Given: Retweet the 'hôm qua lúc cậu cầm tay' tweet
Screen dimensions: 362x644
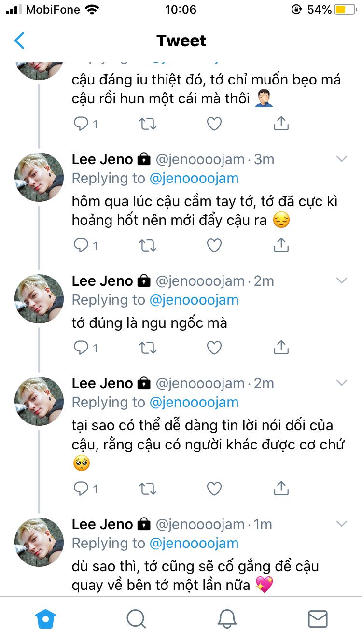Looking at the screenshot, I should [148, 246].
